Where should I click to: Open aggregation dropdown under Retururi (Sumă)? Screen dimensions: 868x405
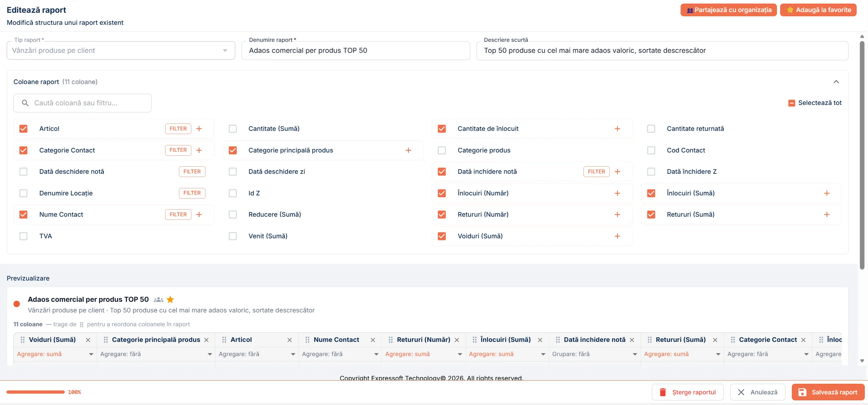coord(682,354)
